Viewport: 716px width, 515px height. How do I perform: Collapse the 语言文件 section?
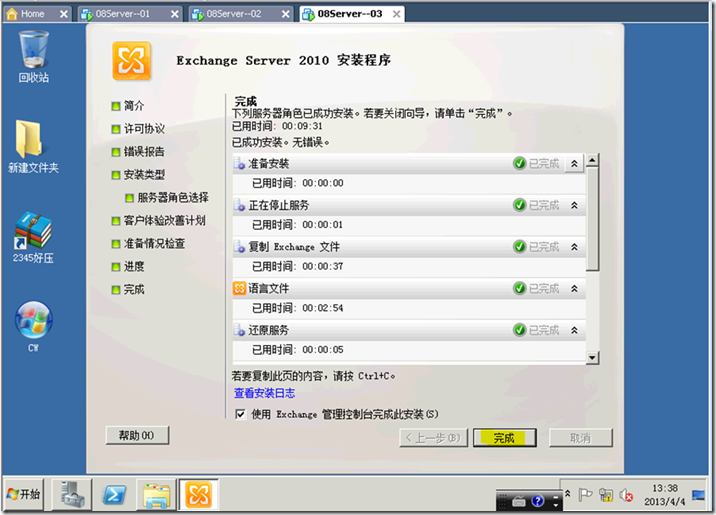pos(574,289)
